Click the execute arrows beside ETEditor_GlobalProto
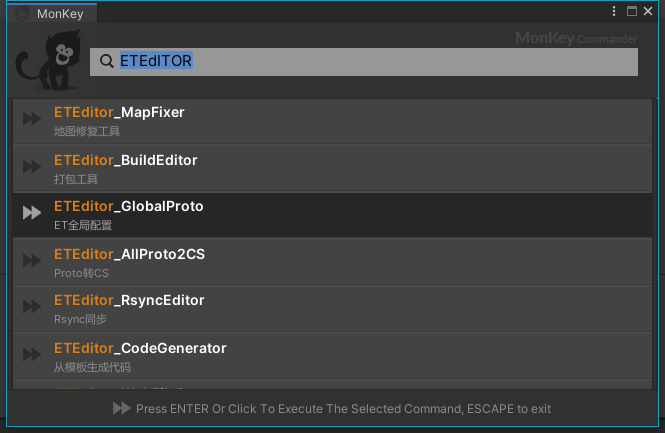Screen dimensions: 665x433 click(32, 212)
